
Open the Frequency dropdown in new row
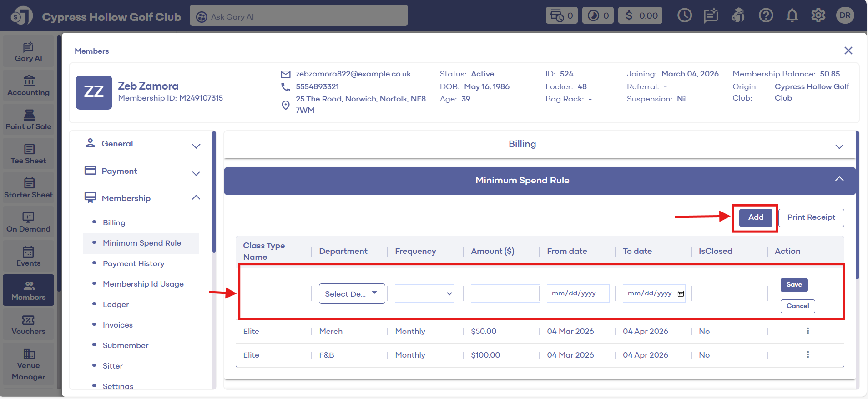[424, 294]
